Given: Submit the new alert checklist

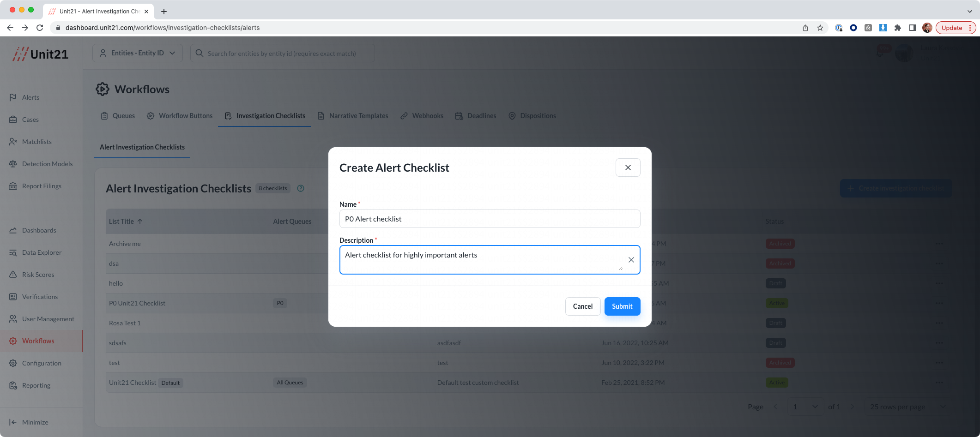Looking at the screenshot, I should click(622, 306).
